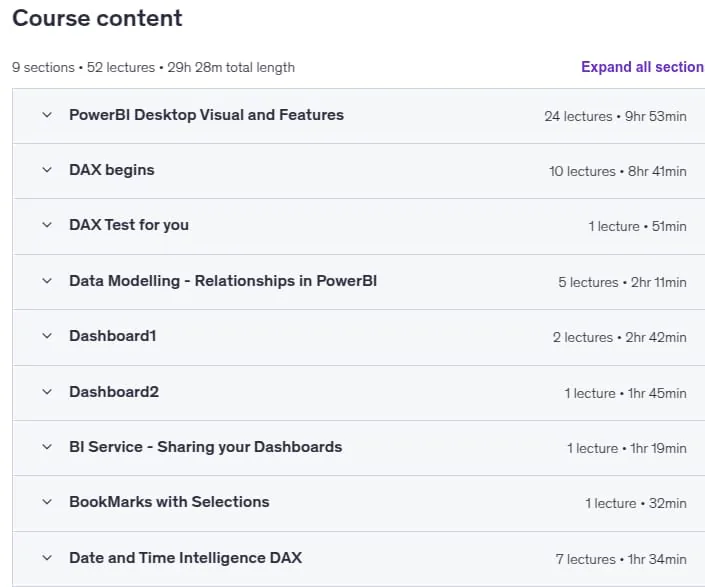Click the '10 lectures • 8hr 41min' text
Viewport: 705px width, 587px height.
point(617,171)
